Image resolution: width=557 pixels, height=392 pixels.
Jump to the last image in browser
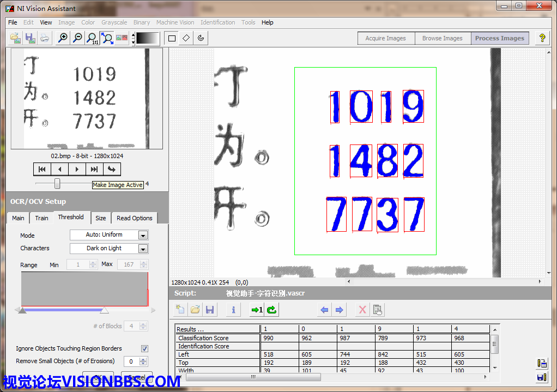(x=94, y=169)
